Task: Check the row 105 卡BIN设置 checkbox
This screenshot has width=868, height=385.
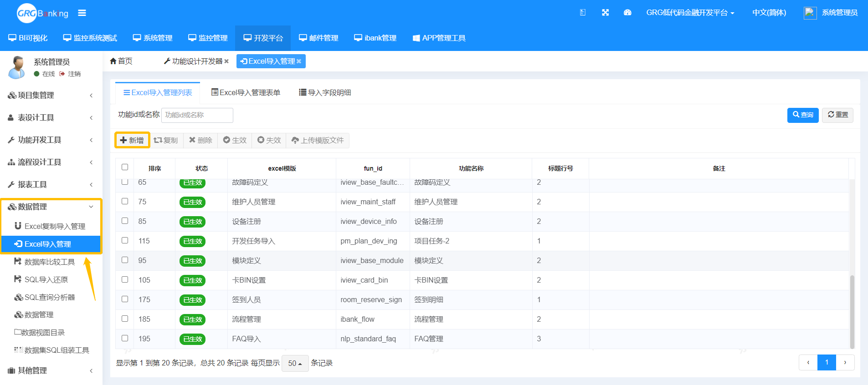Action: pos(125,279)
